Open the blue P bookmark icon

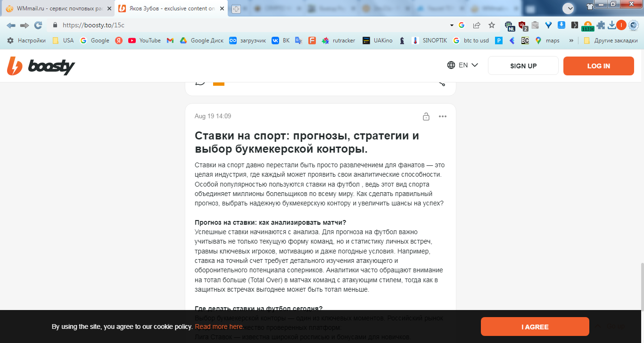tap(499, 41)
